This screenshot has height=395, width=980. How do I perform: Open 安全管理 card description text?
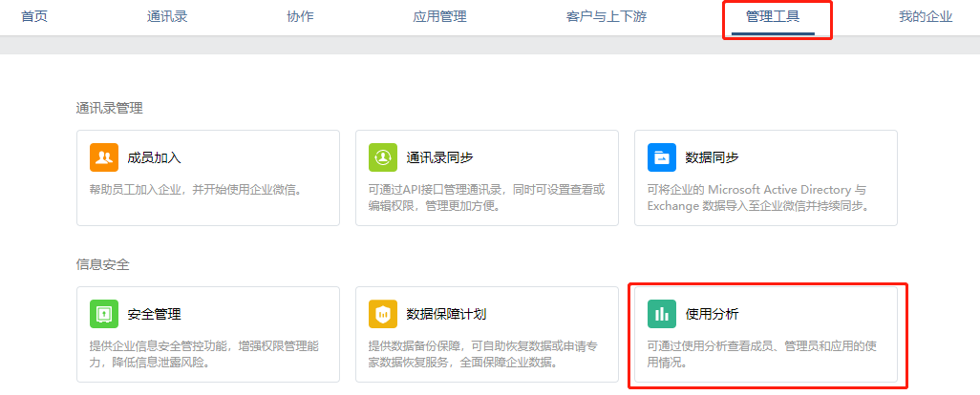205,354
